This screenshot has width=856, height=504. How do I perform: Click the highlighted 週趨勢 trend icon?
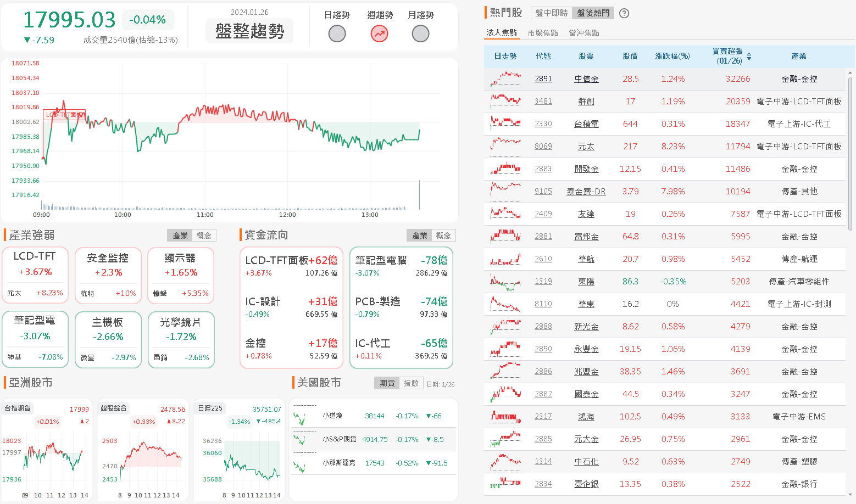[x=379, y=33]
